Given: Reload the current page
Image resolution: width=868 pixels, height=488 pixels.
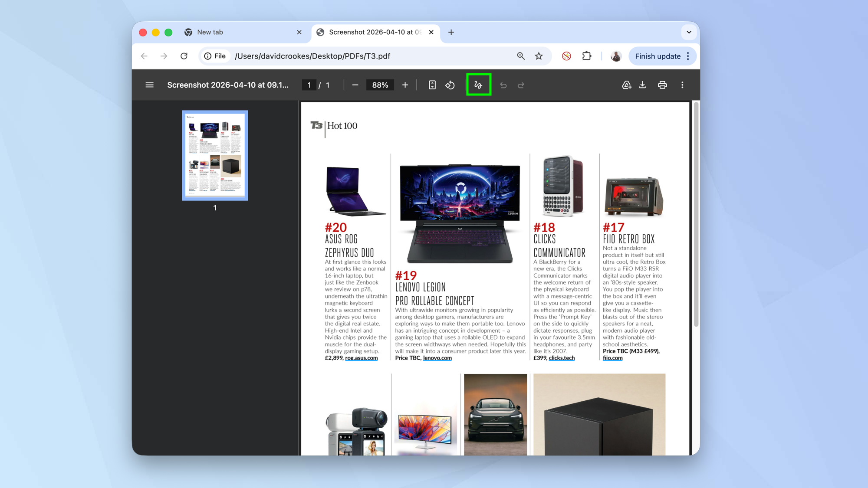Looking at the screenshot, I should coord(184,56).
